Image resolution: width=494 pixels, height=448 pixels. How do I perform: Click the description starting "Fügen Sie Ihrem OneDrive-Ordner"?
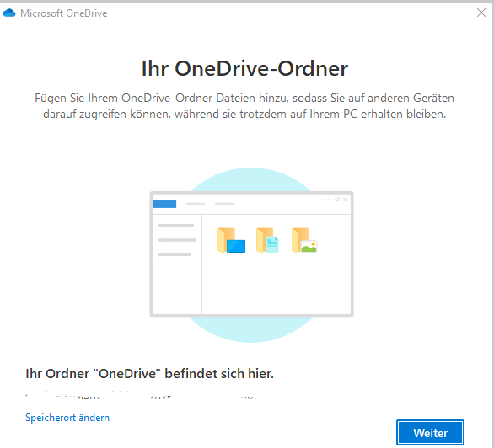point(244,106)
